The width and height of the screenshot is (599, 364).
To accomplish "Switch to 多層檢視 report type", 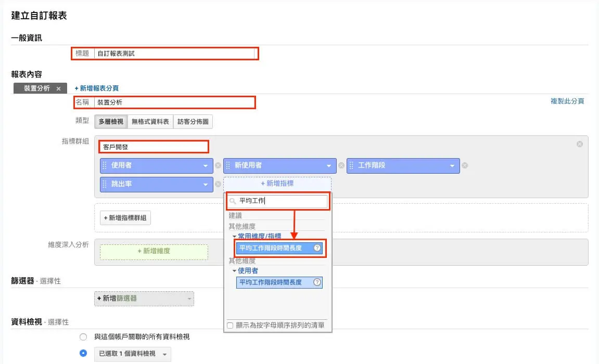I will coord(111,122).
